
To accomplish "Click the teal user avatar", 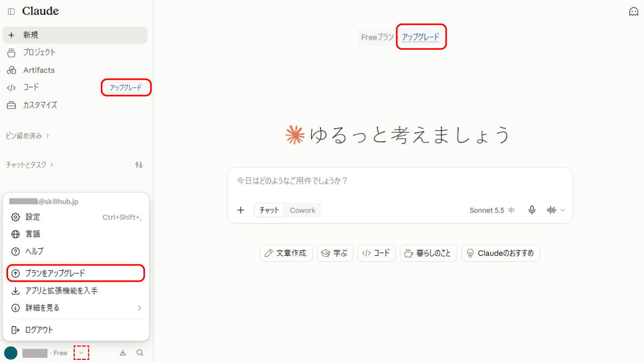I will pos(11,353).
